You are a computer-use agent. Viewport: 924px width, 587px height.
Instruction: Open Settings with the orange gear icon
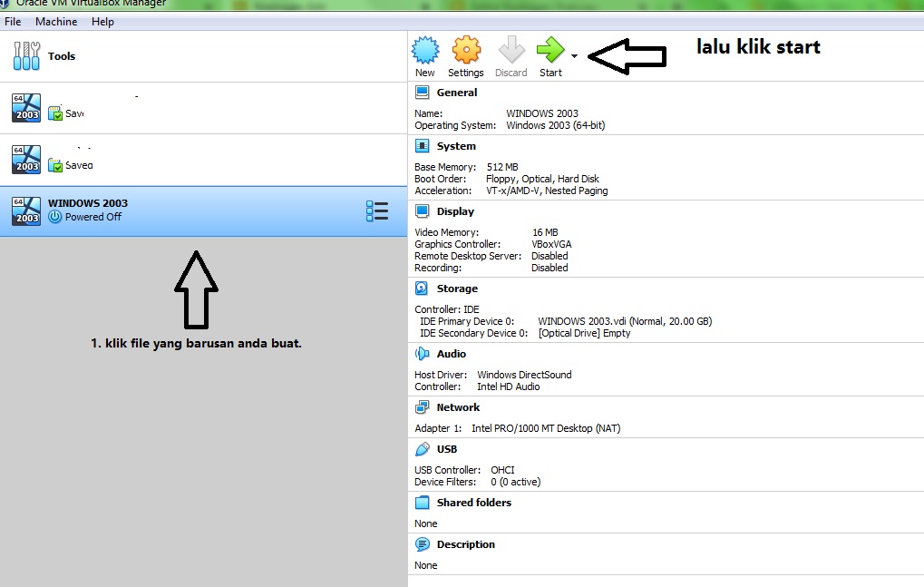(466, 50)
